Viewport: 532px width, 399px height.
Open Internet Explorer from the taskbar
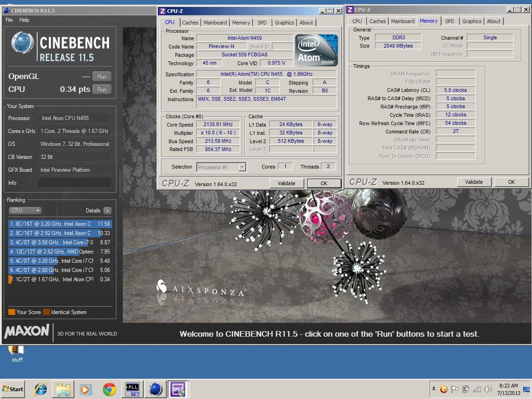(x=41, y=389)
